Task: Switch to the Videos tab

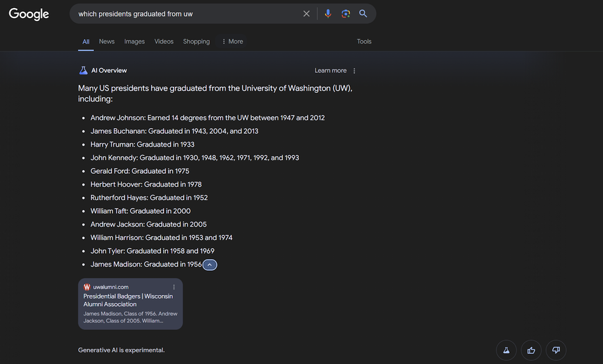Action: (x=164, y=42)
